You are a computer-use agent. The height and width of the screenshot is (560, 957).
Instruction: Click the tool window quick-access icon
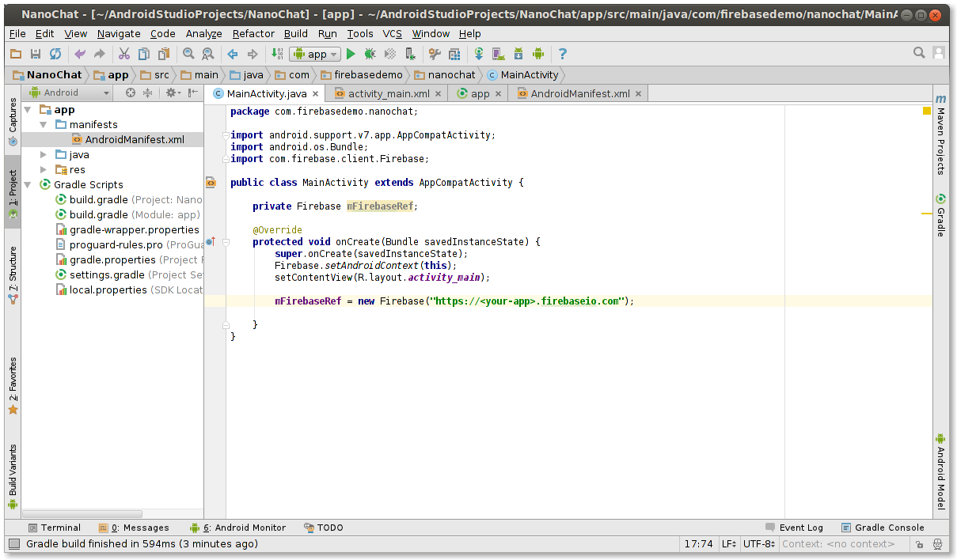point(13,544)
